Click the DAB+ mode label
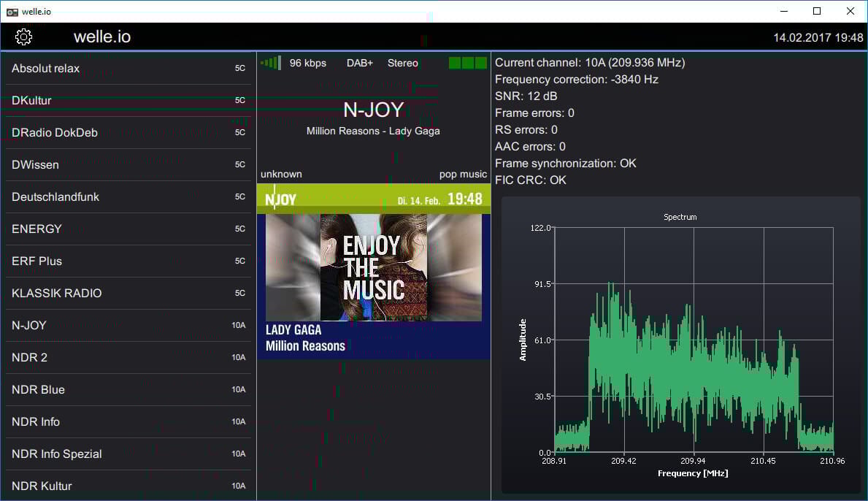The image size is (868, 501). point(360,63)
